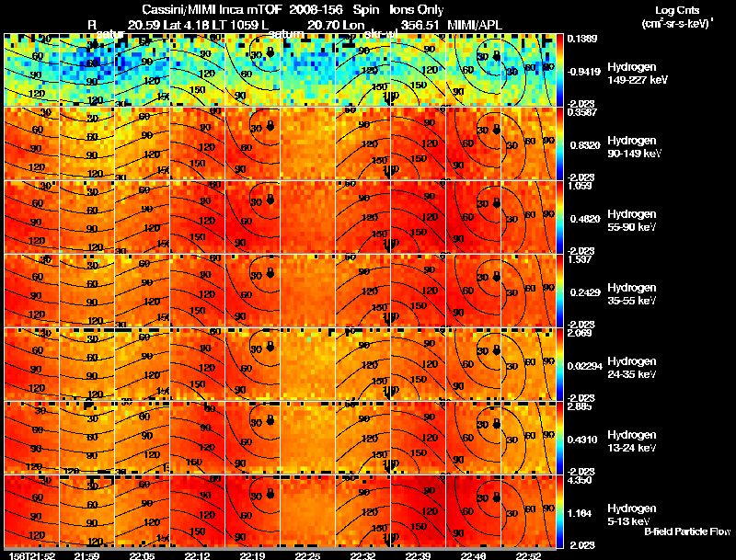This screenshot has height=560, width=736.
Task: Click the 22:46 time axis label
Action: [x=473, y=555]
